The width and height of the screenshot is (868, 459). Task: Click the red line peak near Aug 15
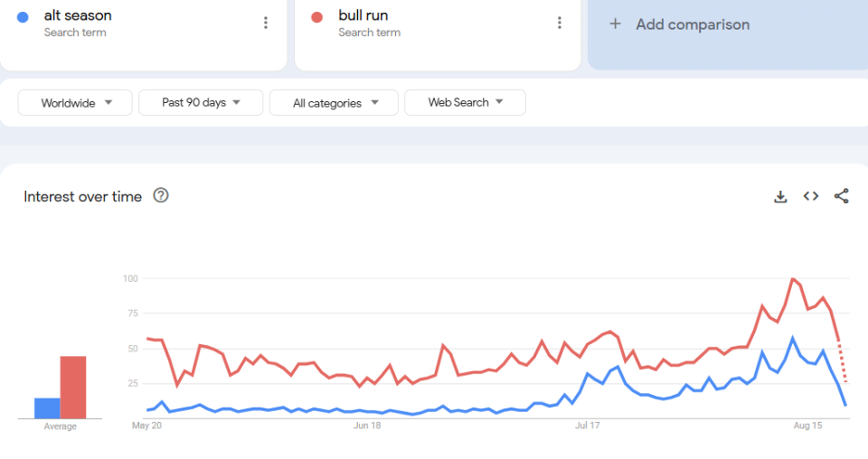[x=792, y=279]
